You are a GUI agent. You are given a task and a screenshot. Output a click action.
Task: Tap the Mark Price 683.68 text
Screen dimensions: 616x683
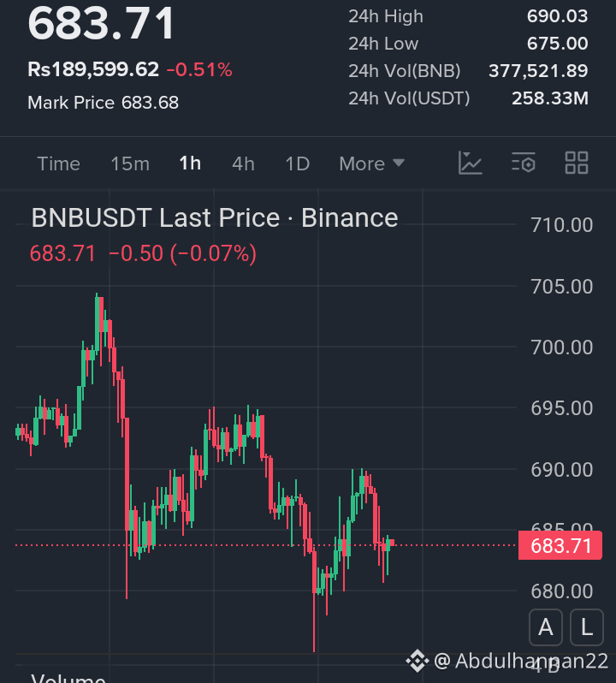(x=104, y=103)
